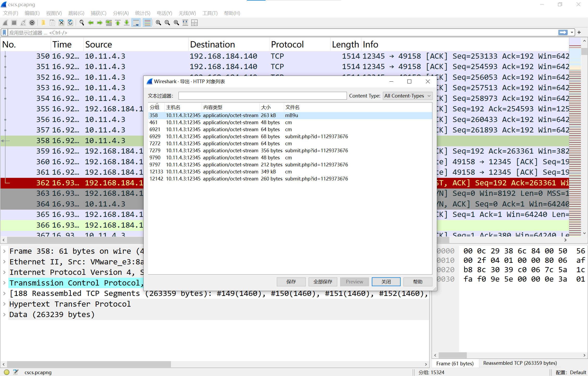The height and width of the screenshot is (376, 588).
Task: Go back to previous packet with green left arrow
Action: (91, 23)
